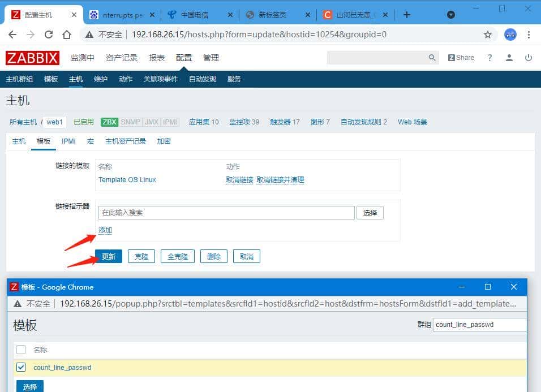Click the 更新 button to save the host
This screenshot has width=541, height=392.
point(108,256)
